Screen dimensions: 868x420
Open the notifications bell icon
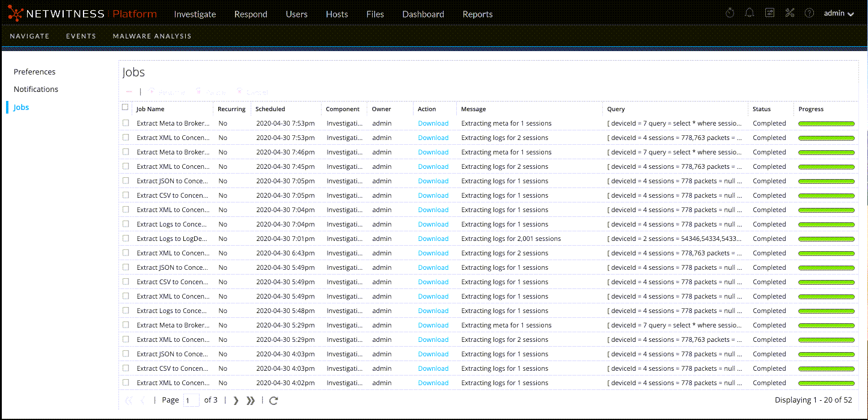[750, 13]
